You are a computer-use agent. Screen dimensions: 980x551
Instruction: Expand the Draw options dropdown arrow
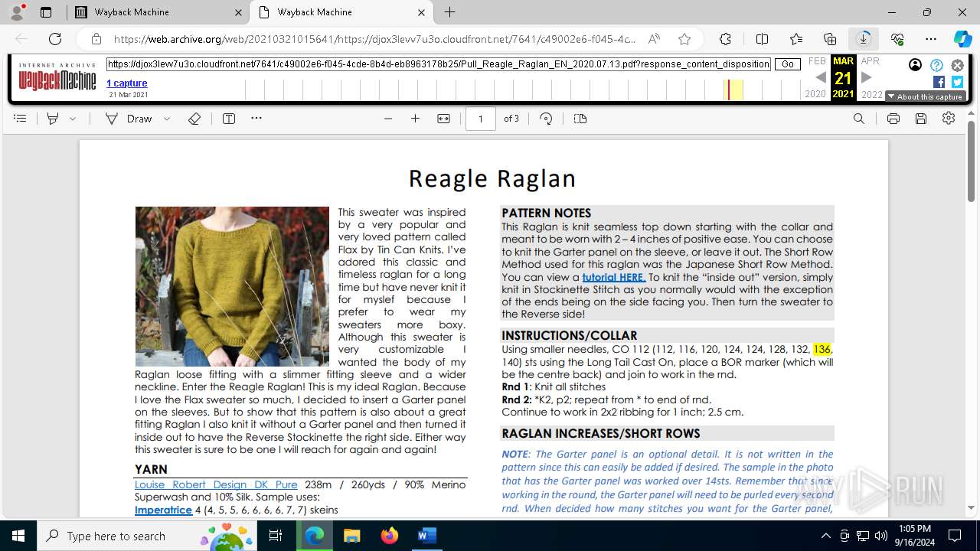point(167,119)
